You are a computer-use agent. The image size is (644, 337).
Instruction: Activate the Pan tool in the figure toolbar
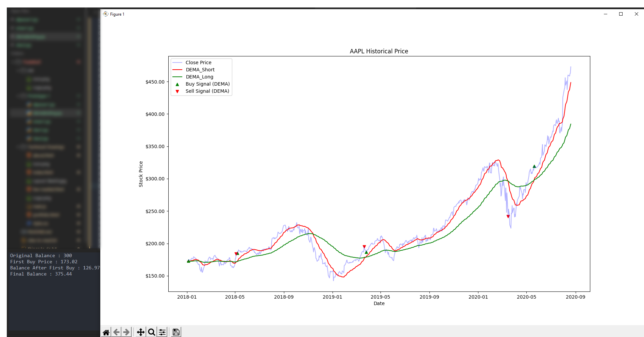pos(140,332)
